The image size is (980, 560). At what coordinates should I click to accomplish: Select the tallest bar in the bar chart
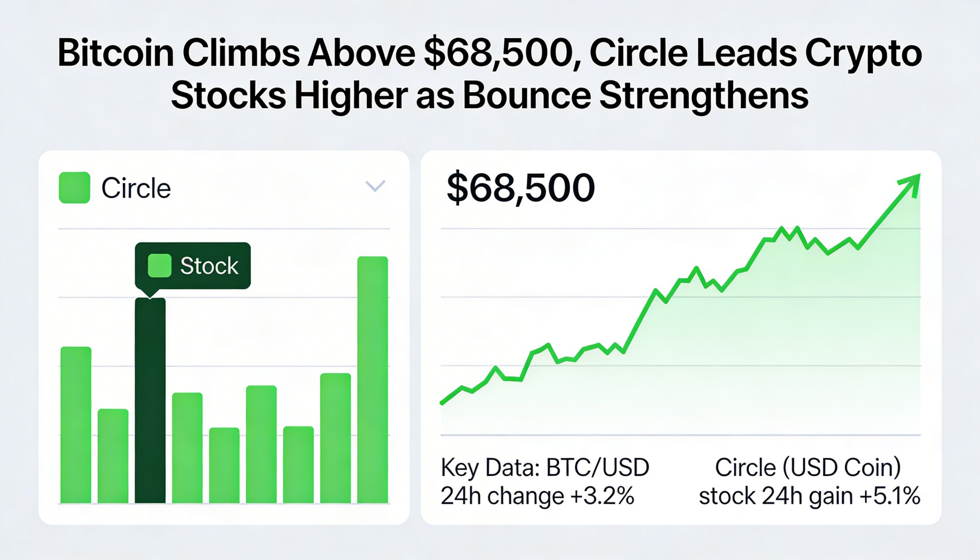(372, 380)
